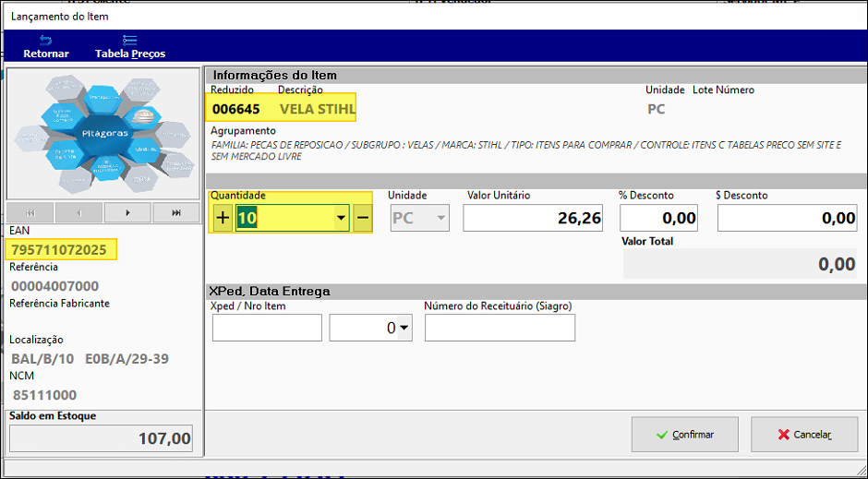Open the Tabela Preços toolbar button

[x=130, y=47]
